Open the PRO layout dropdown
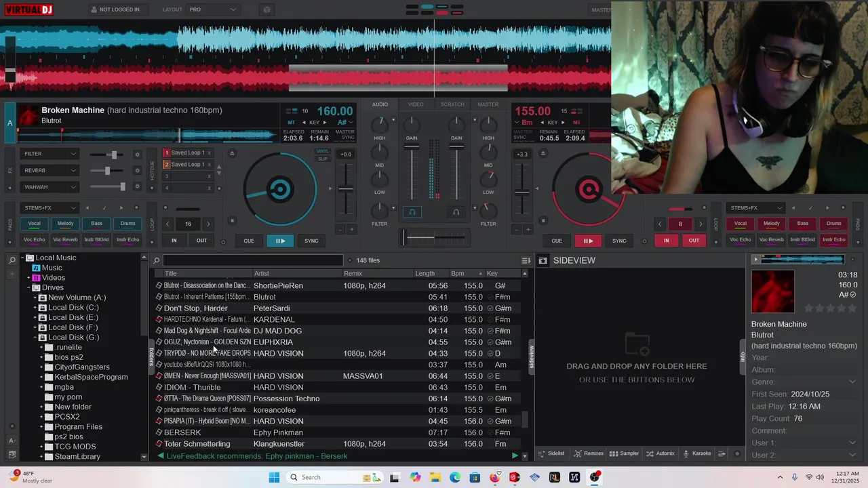This screenshot has height=488, width=868. (x=213, y=9)
